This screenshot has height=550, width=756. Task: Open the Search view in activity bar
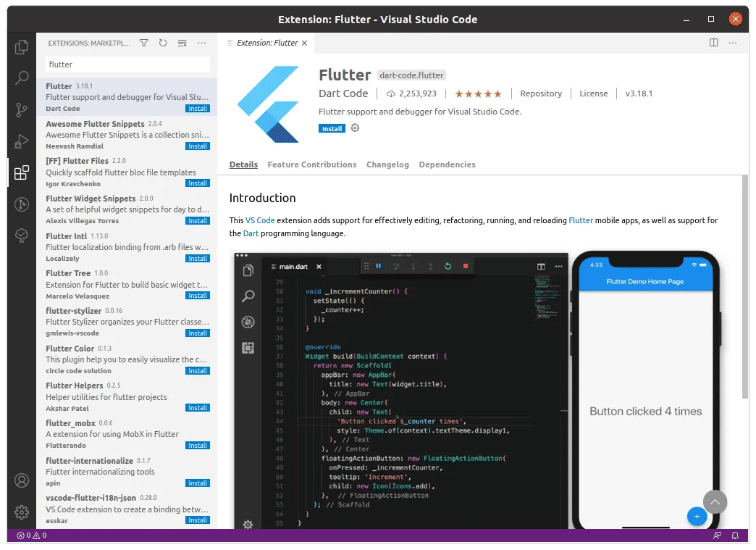click(x=21, y=78)
